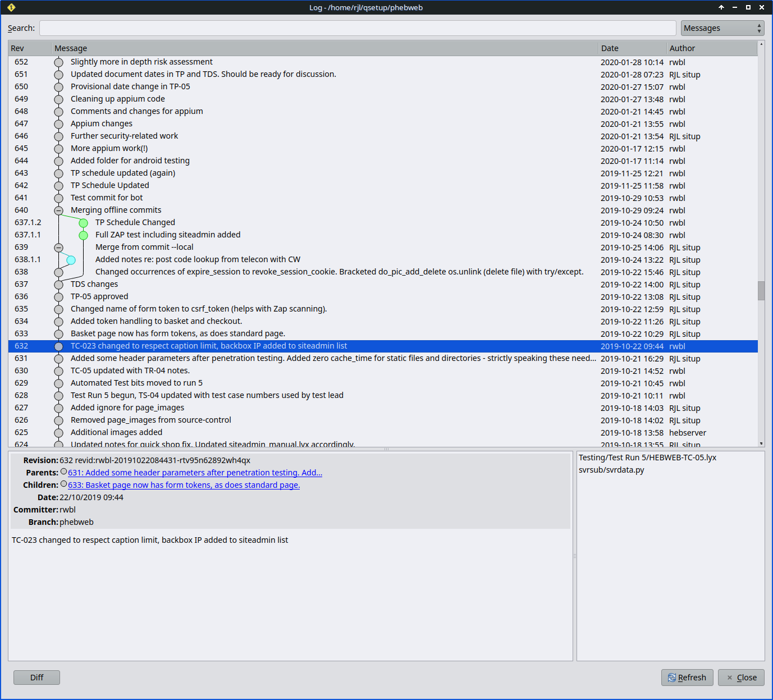Select the cyan node for revision 638.1.1

tap(71, 260)
